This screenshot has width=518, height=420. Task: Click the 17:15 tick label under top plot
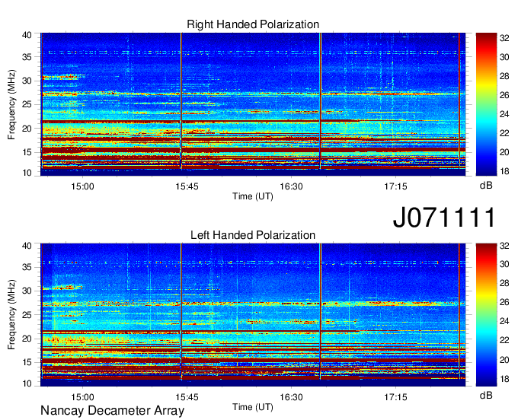click(395, 186)
